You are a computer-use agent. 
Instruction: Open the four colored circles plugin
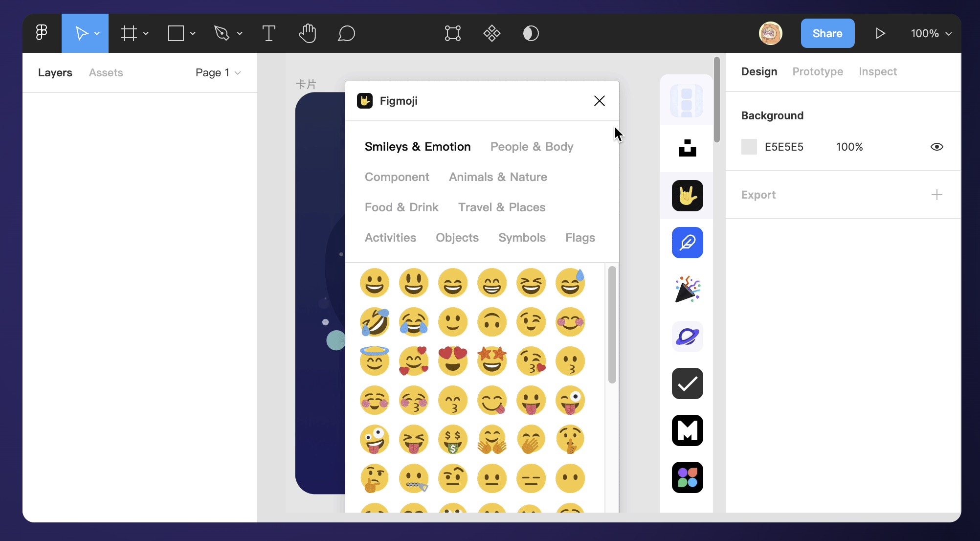click(688, 477)
